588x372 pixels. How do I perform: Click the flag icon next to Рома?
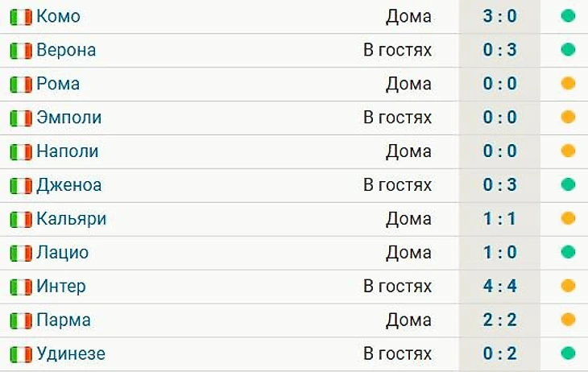point(20,85)
